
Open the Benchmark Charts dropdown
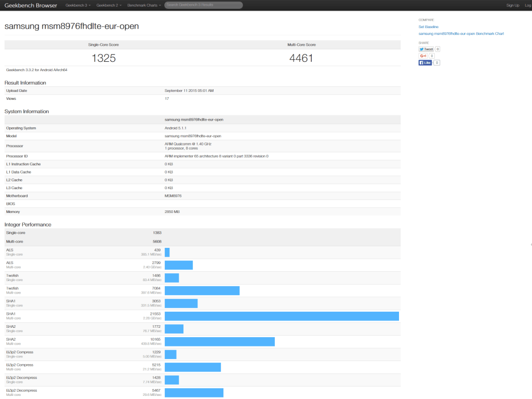[143, 5]
